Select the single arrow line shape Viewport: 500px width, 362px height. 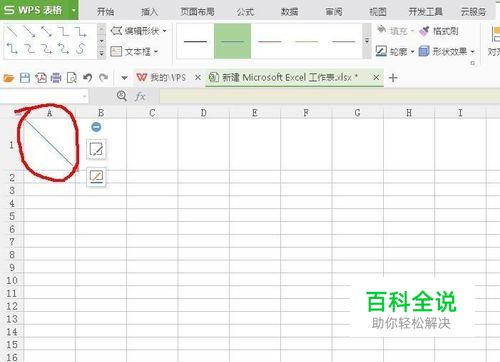tap(29, 32)
